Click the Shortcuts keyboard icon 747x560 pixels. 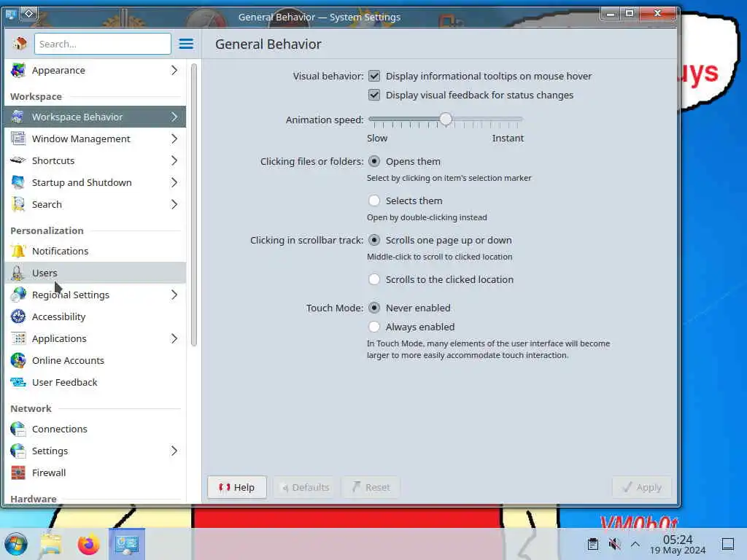[x=18, y=160]
